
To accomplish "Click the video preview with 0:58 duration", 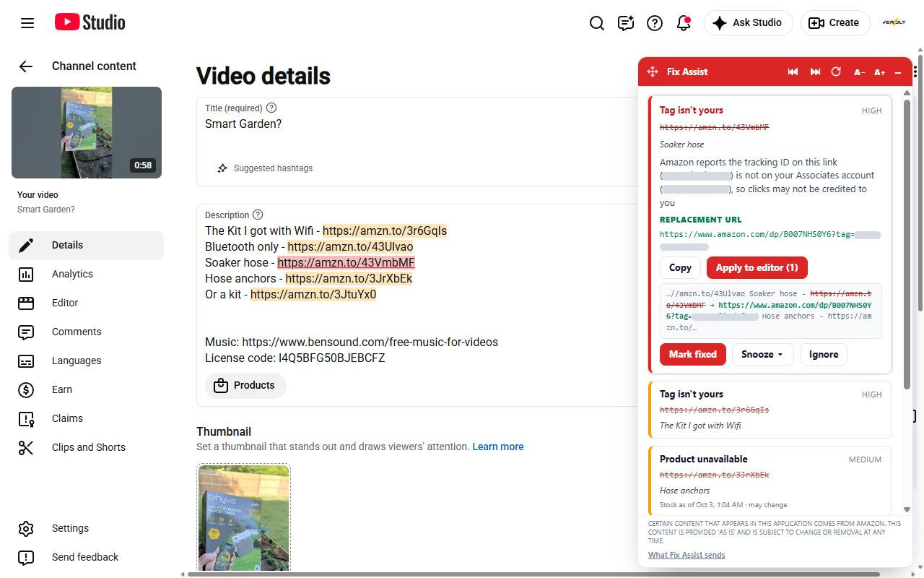I will [x=87, y=132].
